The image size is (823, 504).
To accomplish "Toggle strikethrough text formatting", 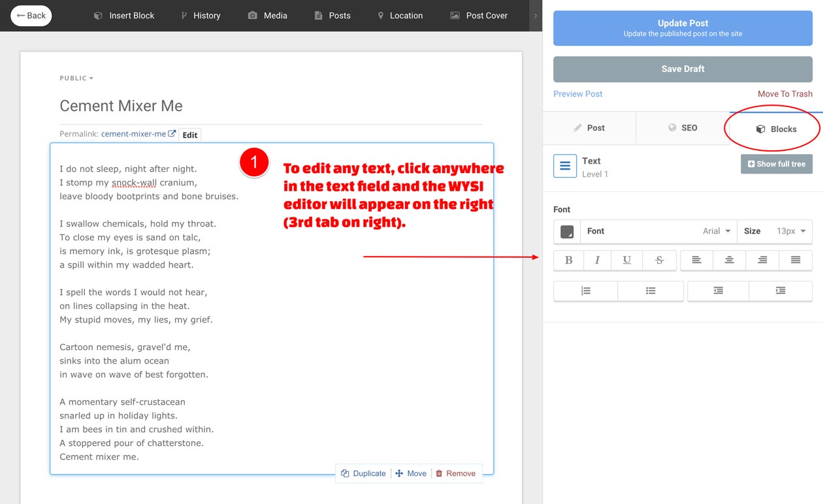I will [659, 260].
